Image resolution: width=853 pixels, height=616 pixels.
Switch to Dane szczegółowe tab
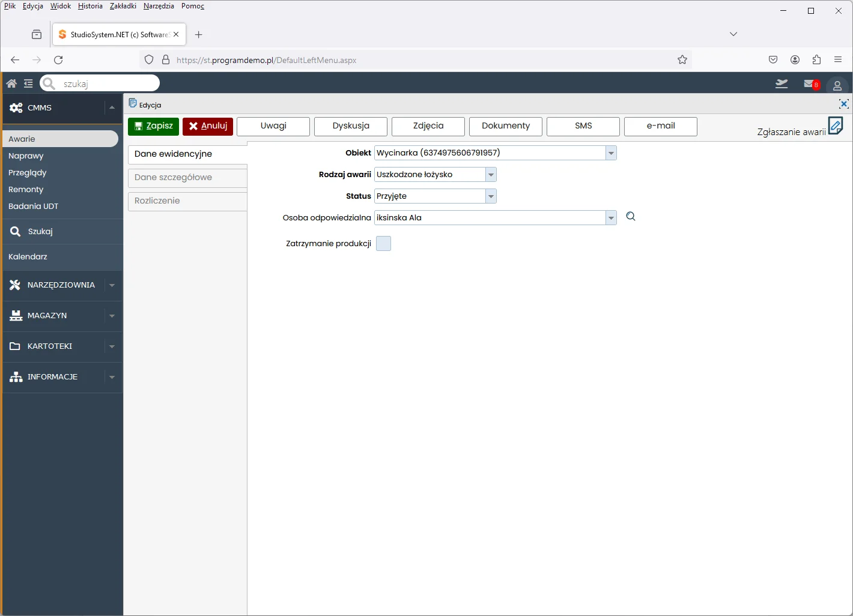pos(187,178)
